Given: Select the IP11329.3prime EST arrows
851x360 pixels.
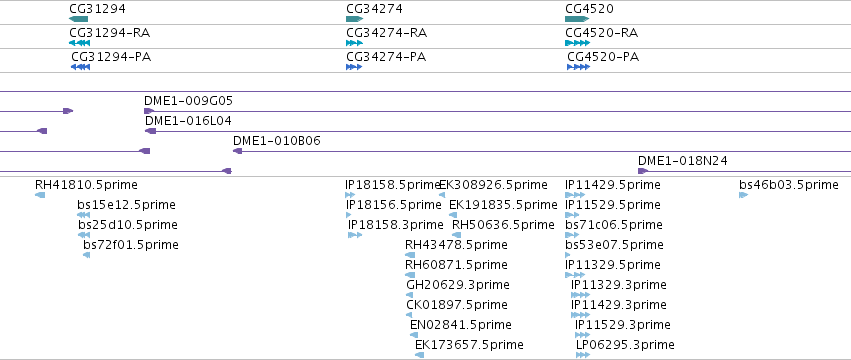Looking at the screenshot, I should [x=580, y=295].
